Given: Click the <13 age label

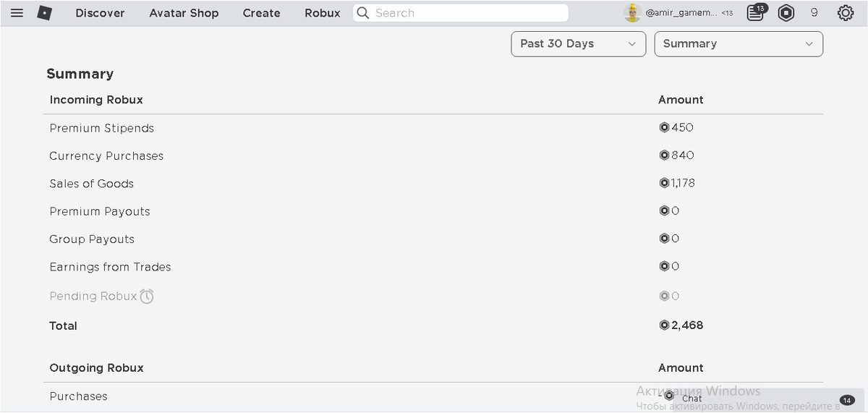Looking at the screenshot, I should (x=727, y=13).
